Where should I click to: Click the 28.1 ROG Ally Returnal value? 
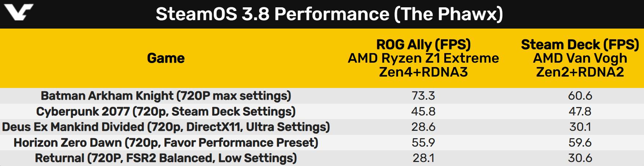tap(423, 158)
